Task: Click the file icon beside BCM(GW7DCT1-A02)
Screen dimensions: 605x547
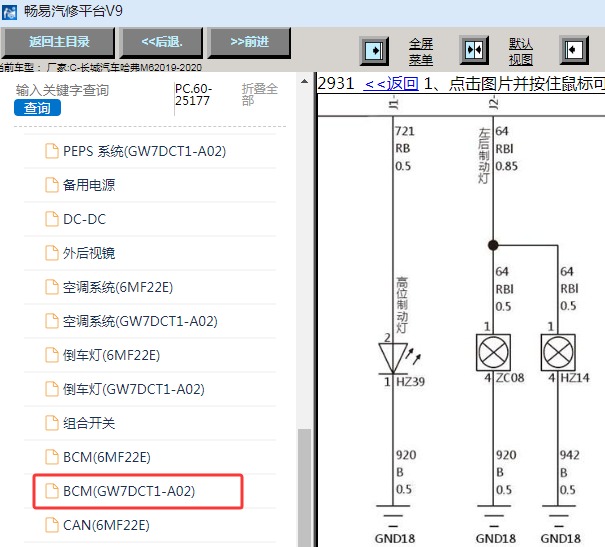Action: tap(52, 491)
